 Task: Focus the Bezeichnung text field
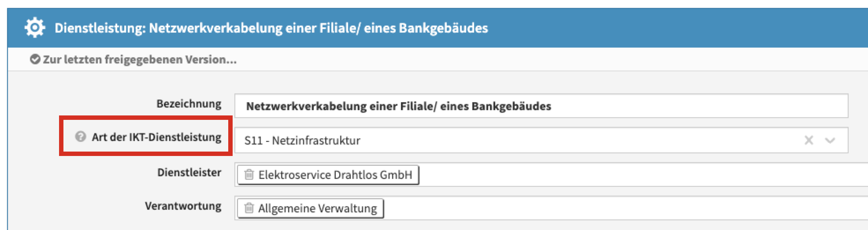[617, 106]
